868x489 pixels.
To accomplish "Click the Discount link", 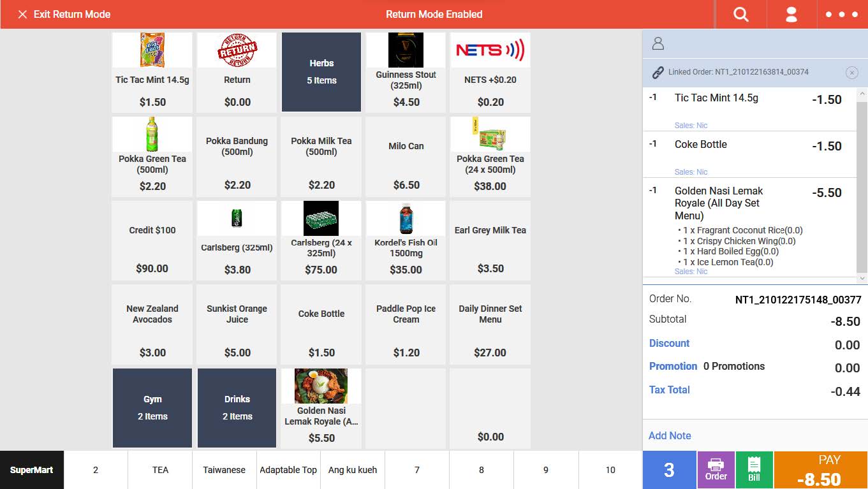I will coord(669,343).
